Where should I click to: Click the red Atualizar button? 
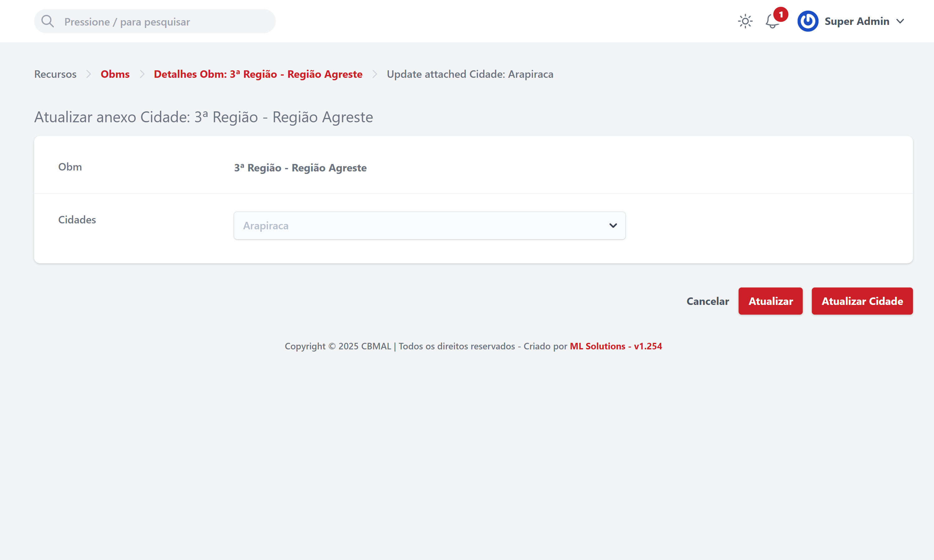[x=770, y=301]
